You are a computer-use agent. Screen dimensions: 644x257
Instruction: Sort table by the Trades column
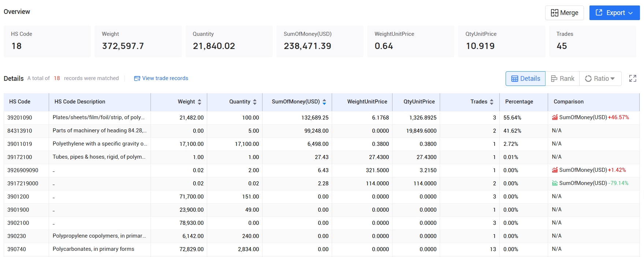(x=492, y=102)
